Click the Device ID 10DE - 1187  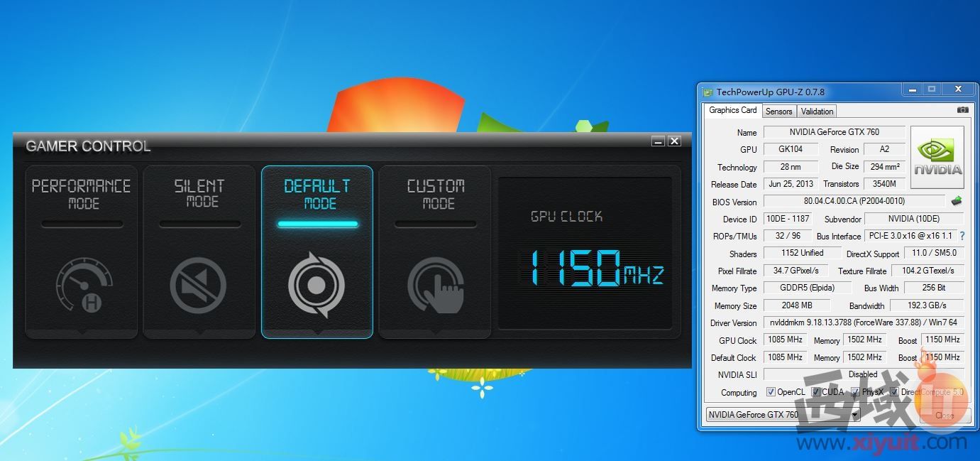(x=787, y=219)
